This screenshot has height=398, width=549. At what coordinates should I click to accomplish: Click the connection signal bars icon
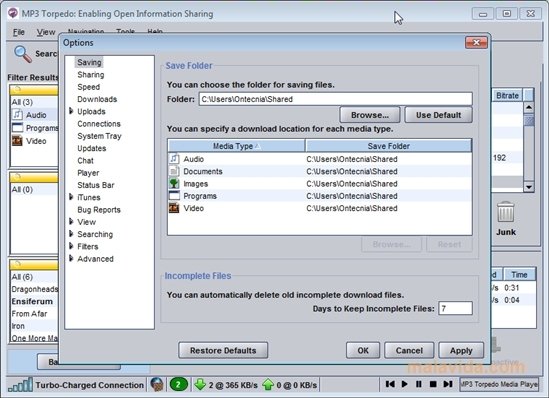tap(20, 385)
